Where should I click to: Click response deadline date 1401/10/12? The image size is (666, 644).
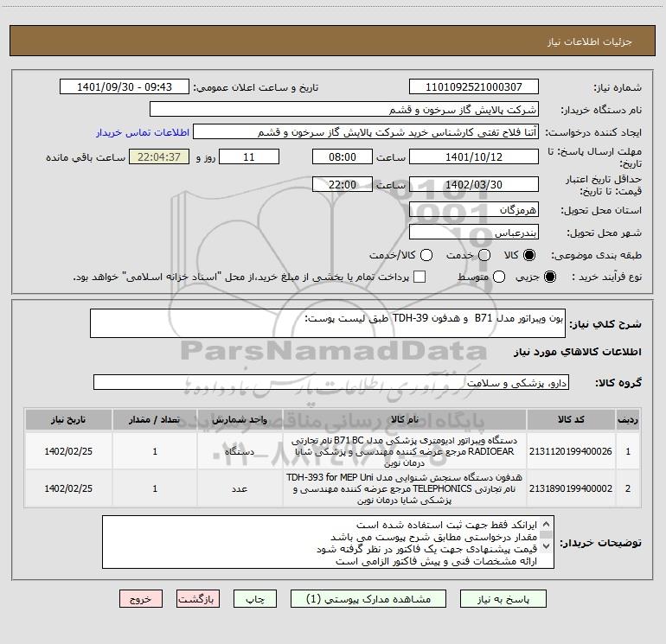(x=474, y=156)
